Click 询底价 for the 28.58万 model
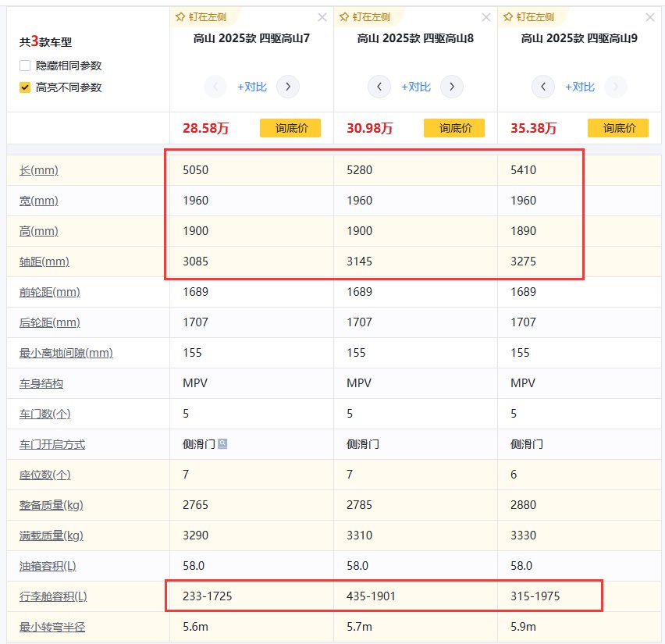The image size is (665, 644). tap(290, 128)
